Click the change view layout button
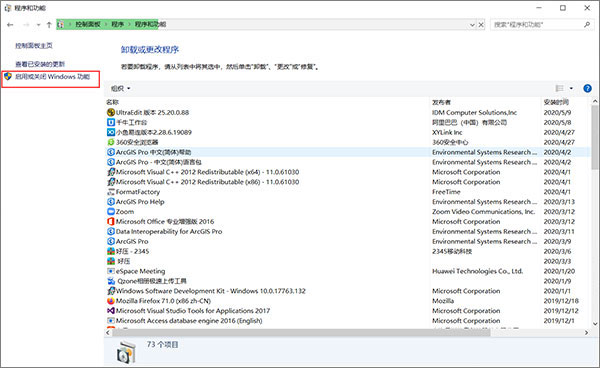The image size is (600, 368). coord(559,88)
